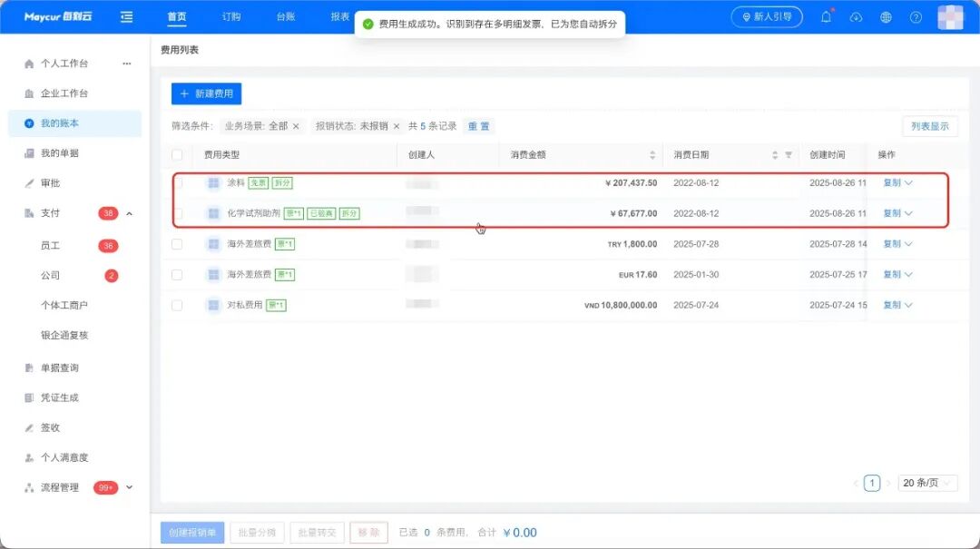This screenshot has width=980, height=549.
Task: Sort by 消费金额 column sort arrows
Action: coord(652,155)
